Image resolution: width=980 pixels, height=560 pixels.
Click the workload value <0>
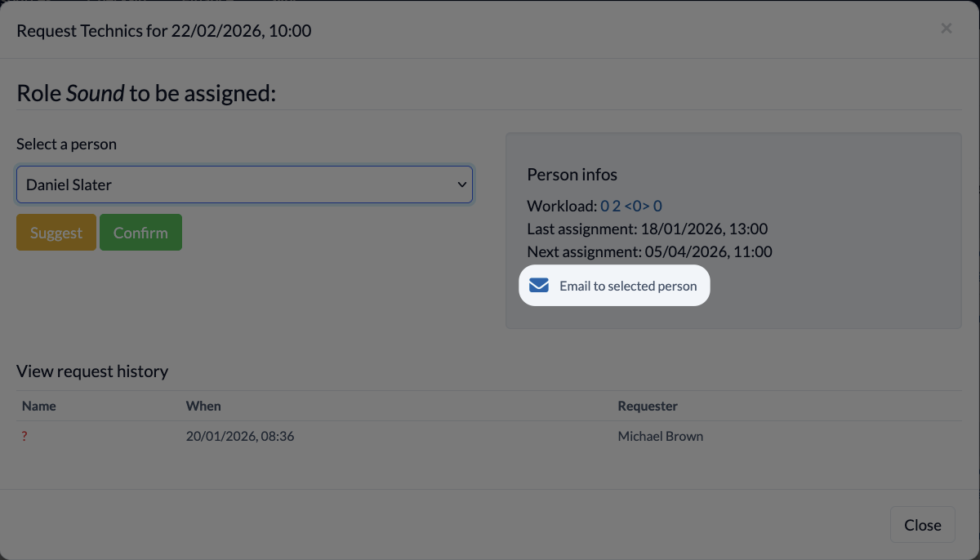(x=637, y=206)
